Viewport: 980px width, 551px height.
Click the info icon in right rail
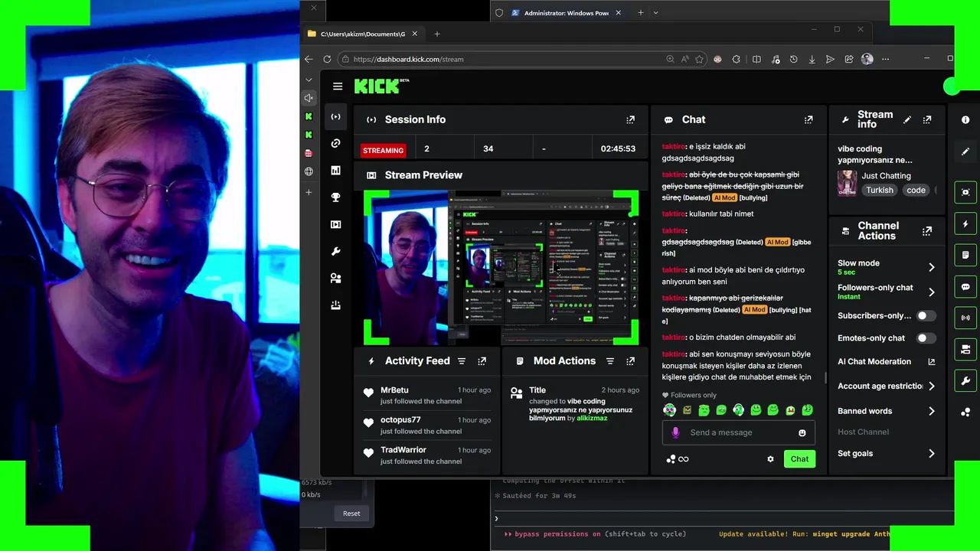(965, 119)
